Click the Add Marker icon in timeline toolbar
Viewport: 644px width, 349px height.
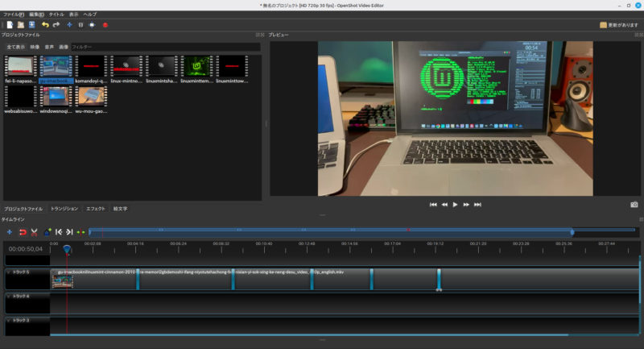point(47,232)
